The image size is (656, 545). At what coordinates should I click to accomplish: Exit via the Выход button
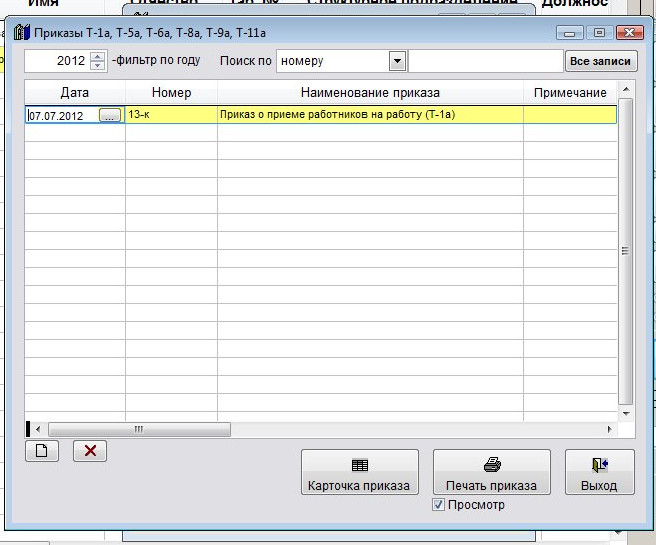(600, 472)
